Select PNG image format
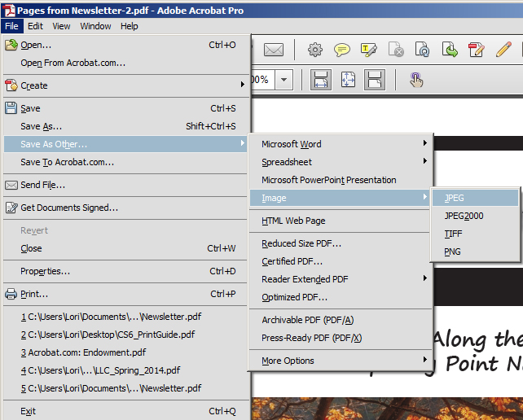Image resolution: width=523 pixels, height=420 pixels. point(452,252)
